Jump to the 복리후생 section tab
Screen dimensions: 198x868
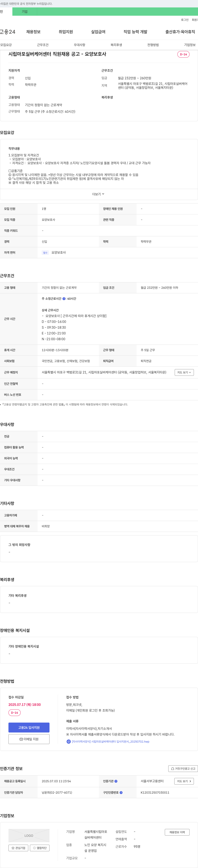tap(116, 45)
